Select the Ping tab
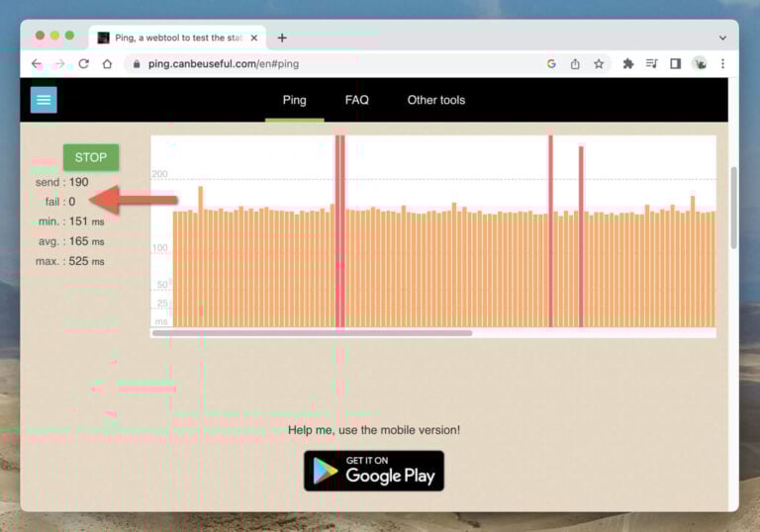Image resolution: width=760 pixels, height=532 pixels. point(294,100)
